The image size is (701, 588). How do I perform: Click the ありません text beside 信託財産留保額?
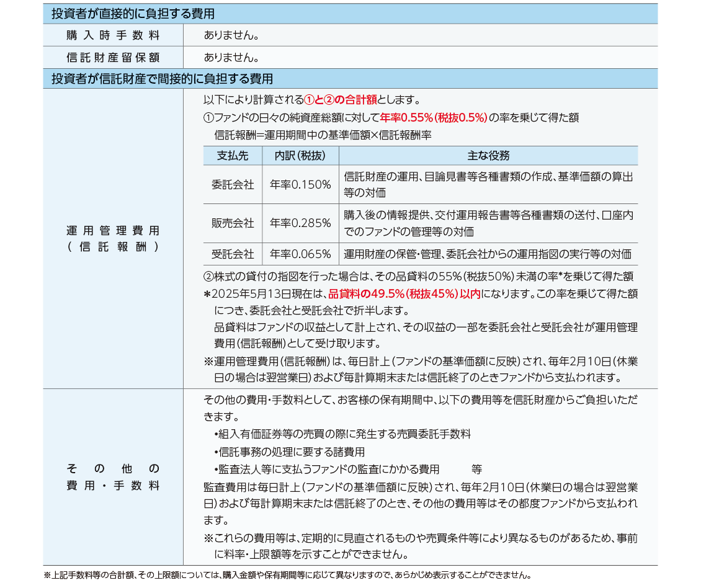tap(231, 58)
